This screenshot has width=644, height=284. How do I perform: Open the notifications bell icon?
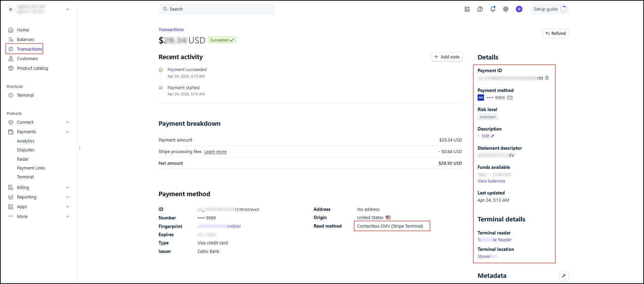coord(493,9)
